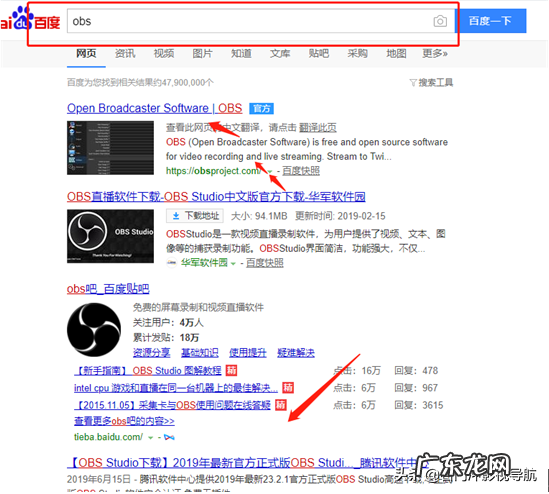This screenshot has height=494, width=549.
Task: Switch to the 贴吧 tab
Action: pyautogui.click(x=319, y=53)
